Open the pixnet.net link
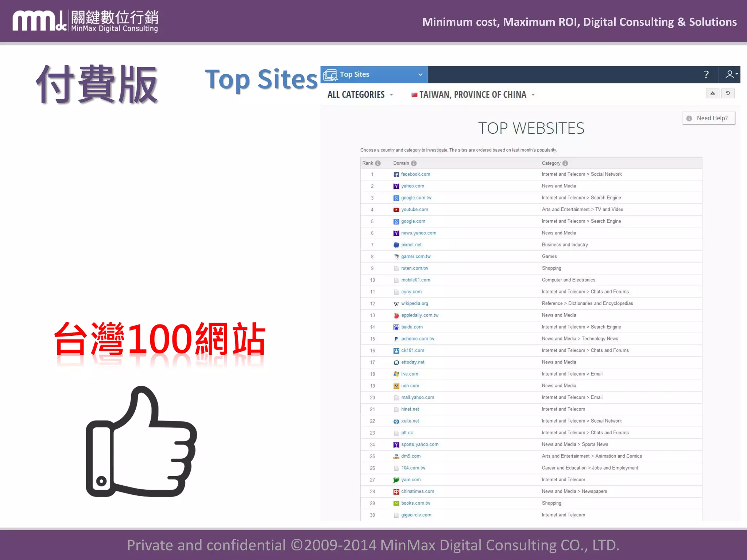Viewport: 747px width, 560px height. [x=411, y=245]
